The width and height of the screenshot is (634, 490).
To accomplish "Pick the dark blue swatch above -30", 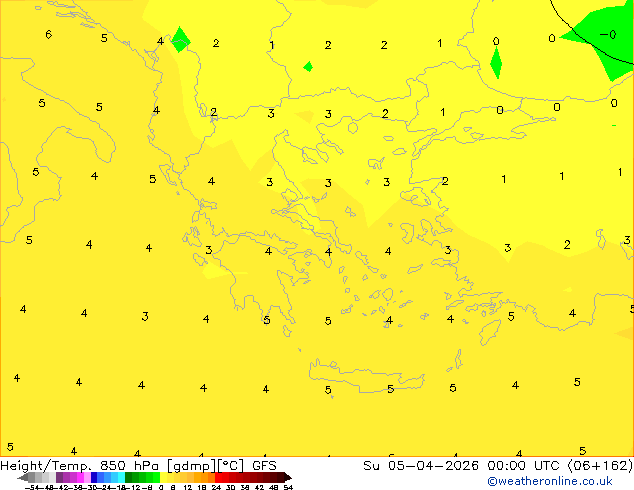I will (x=94, y=477).
